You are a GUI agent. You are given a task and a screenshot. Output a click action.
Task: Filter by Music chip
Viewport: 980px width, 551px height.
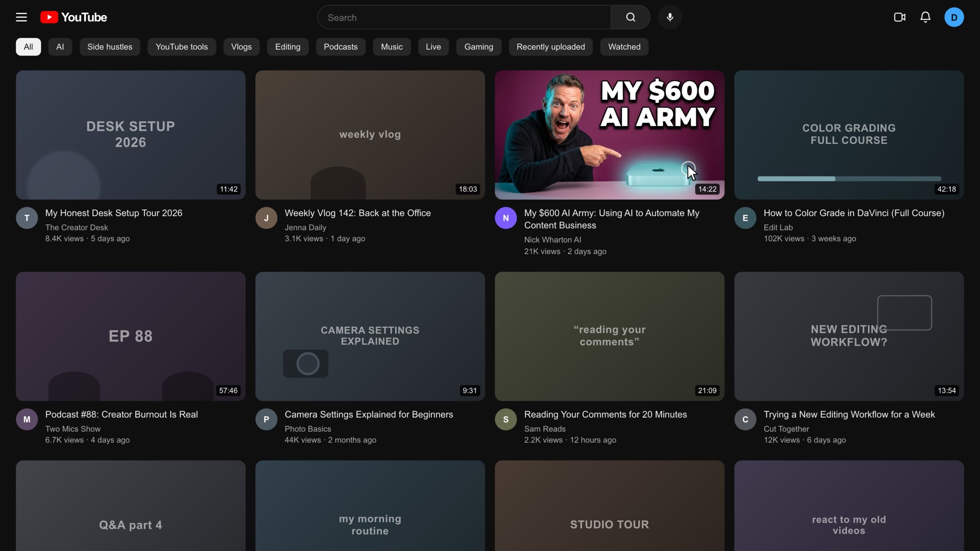(392, 47)
